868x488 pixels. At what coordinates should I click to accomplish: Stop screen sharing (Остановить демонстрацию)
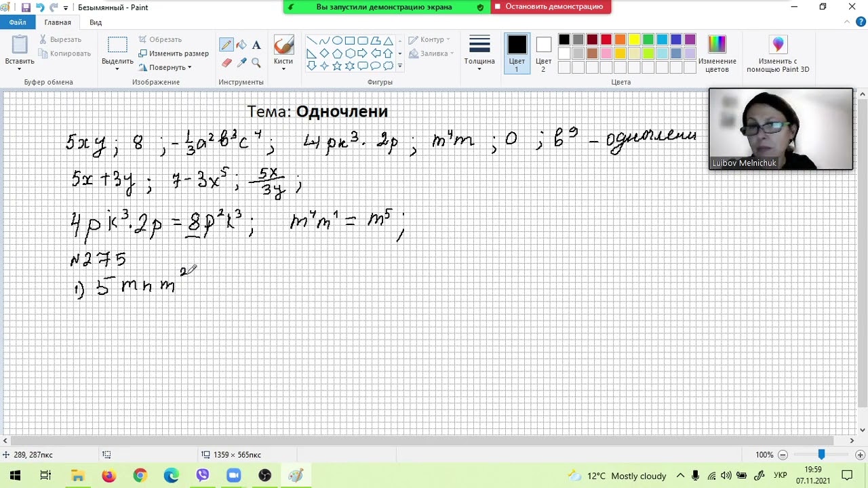click(x=549, y=7)
